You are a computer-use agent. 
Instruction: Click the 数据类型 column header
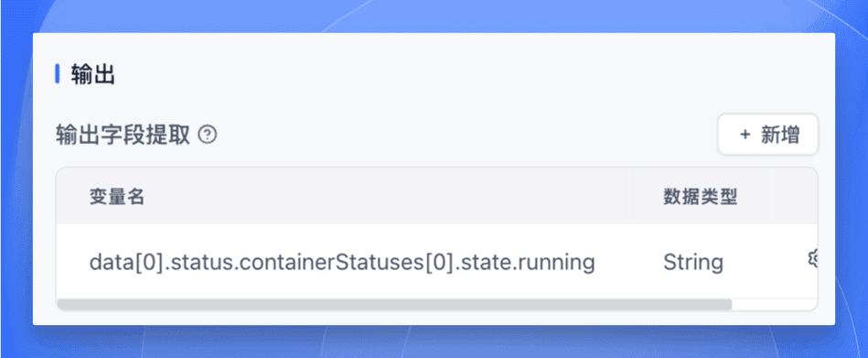point(701,197)
